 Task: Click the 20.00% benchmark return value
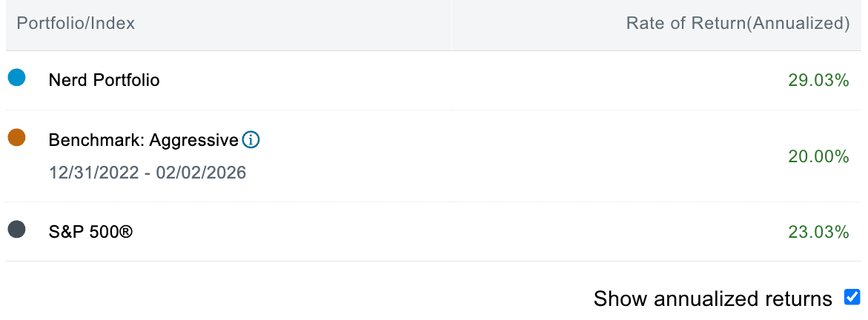[818, 156]
